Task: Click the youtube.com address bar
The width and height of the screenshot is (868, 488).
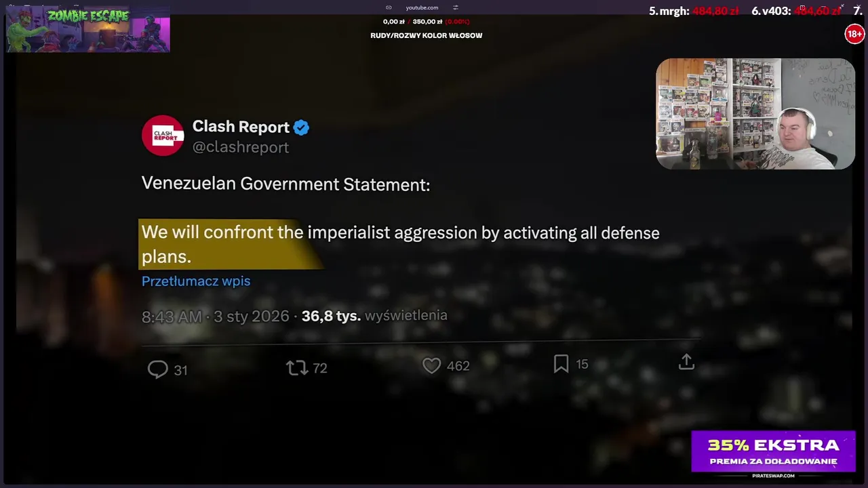Action: (422, 7)
